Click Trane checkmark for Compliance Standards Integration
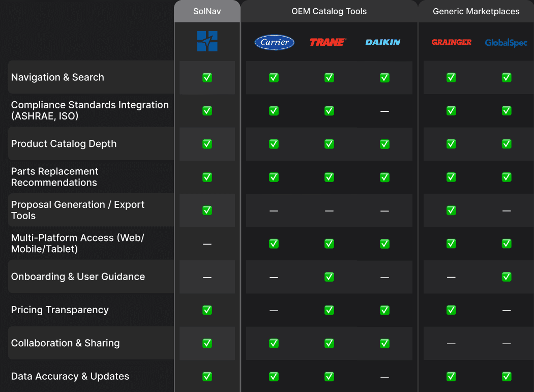 329,111
